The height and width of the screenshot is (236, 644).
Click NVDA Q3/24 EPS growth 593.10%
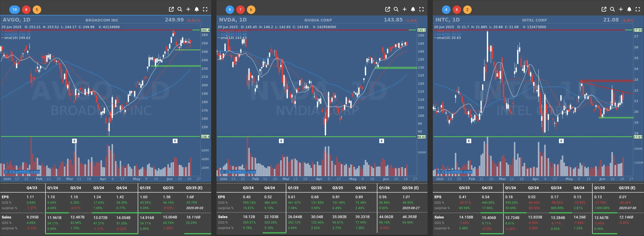[249, 203]
